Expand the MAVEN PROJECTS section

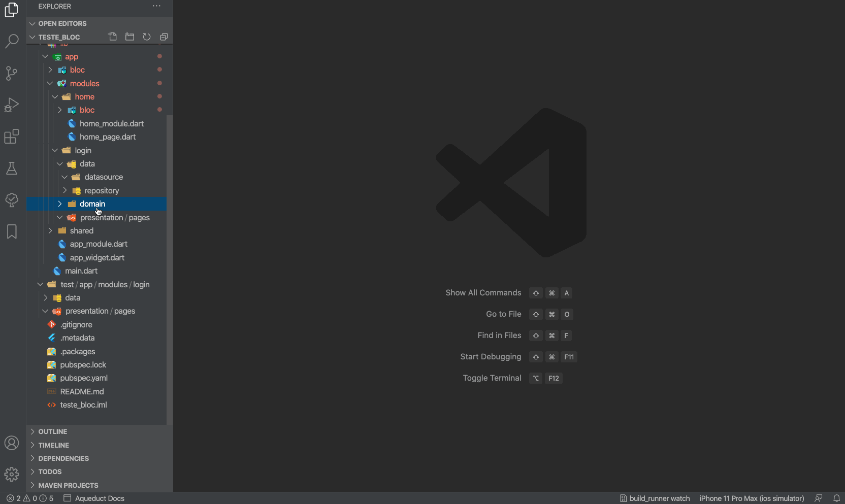68,485
